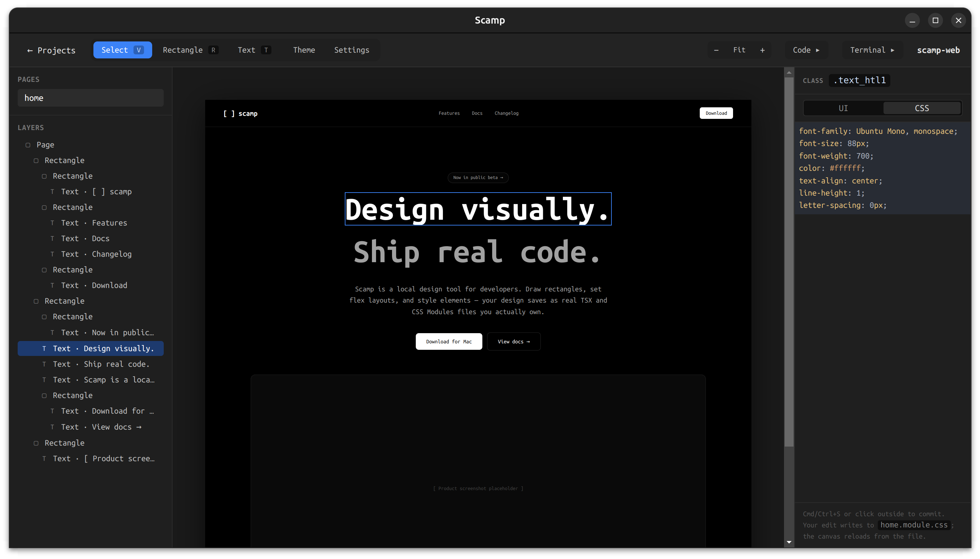The width and height of the screenshot is (980, 559).
Task: Select the home page entry in Pages panel
Action: [x=91, y=97]
